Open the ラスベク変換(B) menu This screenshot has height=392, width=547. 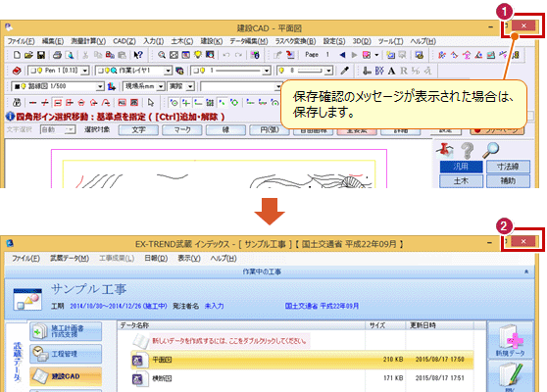point(295,41)
